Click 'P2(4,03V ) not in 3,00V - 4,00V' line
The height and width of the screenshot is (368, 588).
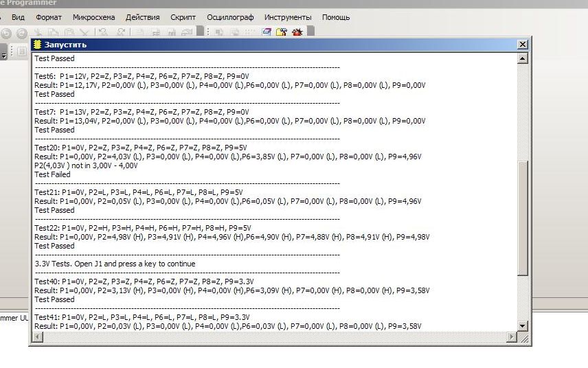click(86, 165)
